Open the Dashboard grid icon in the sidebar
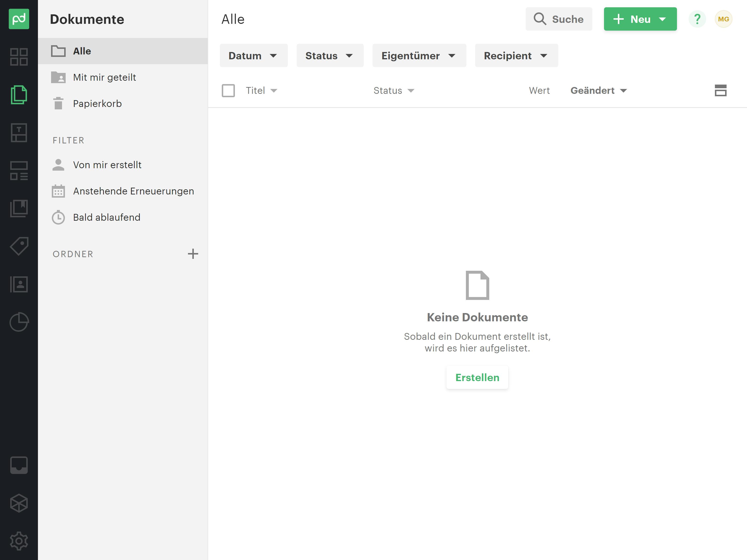Viewport: 747px width, 560px height. [18, 57]
